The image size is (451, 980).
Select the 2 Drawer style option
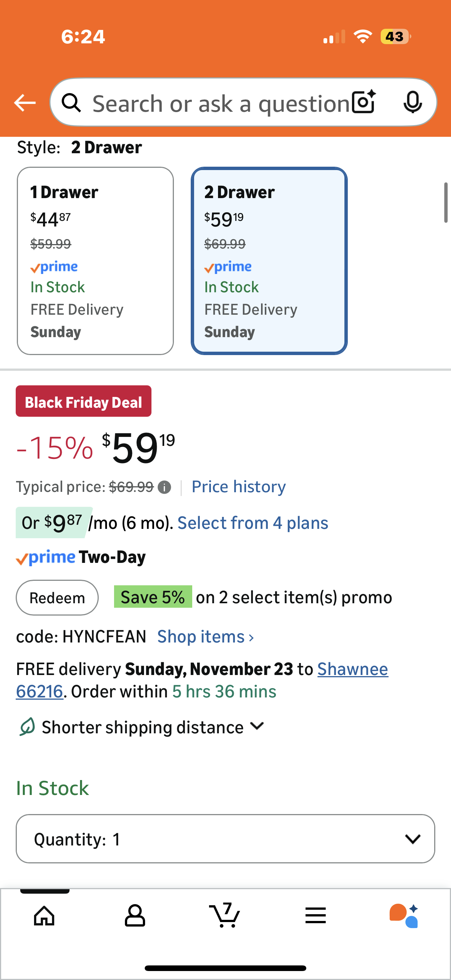[x=269, y=261]
